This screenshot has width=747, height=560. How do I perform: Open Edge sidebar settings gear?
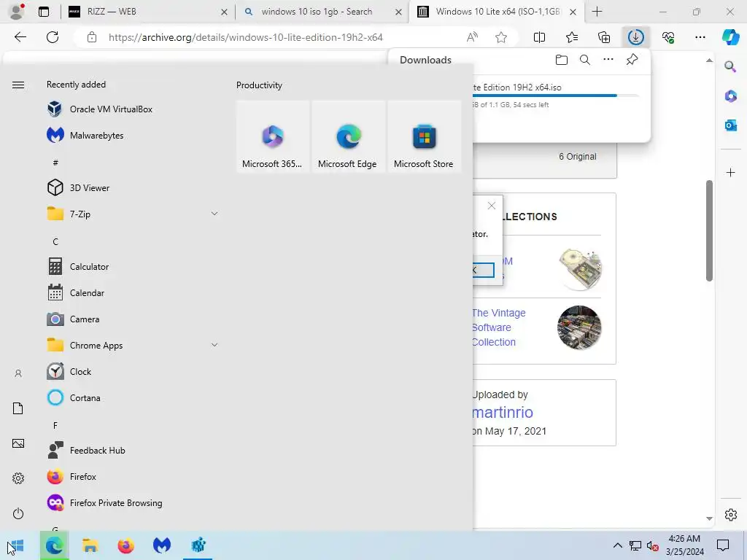730,515
